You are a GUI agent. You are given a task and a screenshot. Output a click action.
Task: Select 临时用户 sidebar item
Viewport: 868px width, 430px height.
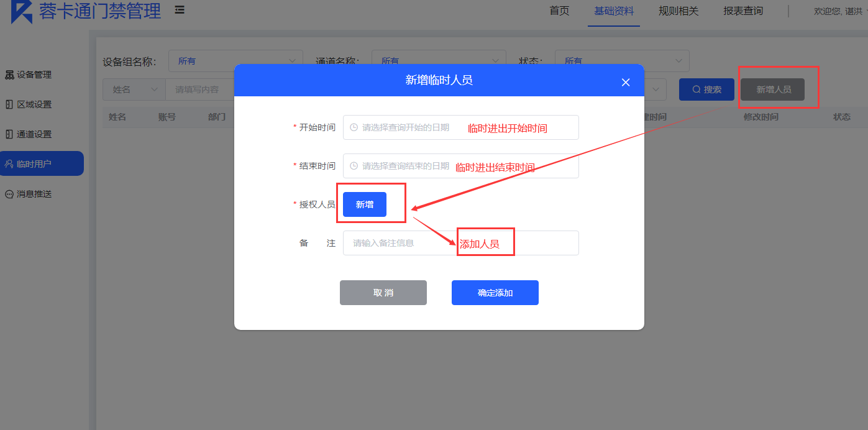(42, 163)
